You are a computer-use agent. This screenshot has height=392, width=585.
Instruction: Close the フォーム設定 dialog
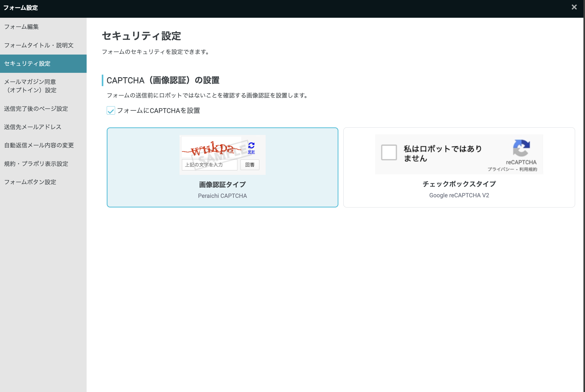pyautogui.click(x=574, y=7)
